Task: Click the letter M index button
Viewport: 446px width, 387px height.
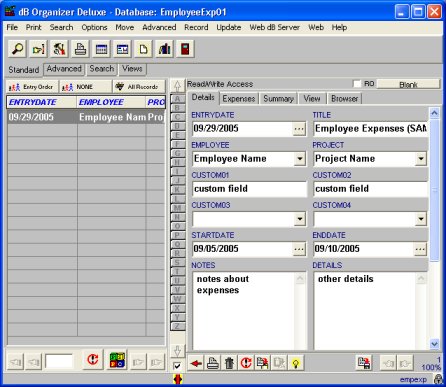Action: coord(177,208)
